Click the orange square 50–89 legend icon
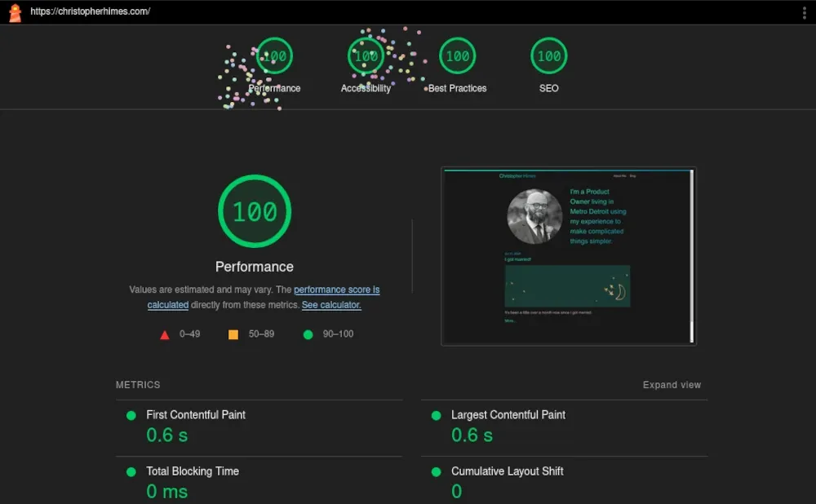 [x=233, y=334]
